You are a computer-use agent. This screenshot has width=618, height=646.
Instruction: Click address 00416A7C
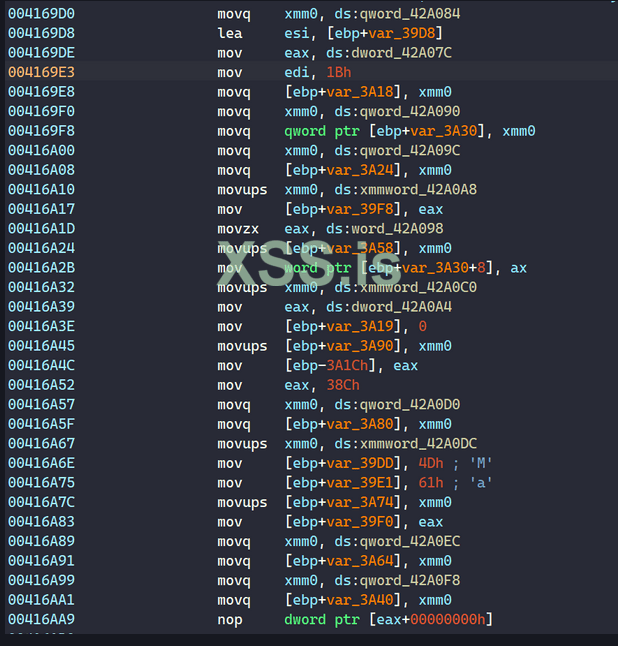tap(41, 503)
